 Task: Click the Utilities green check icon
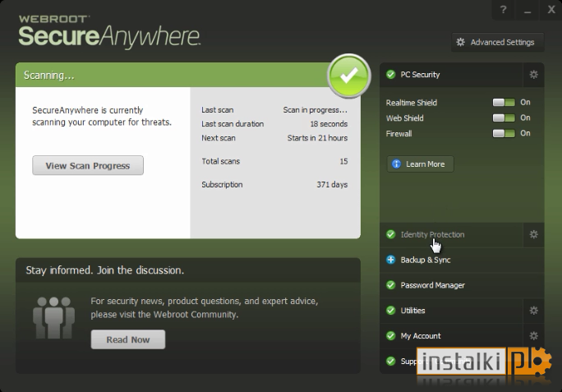click(x=390, y=311)
